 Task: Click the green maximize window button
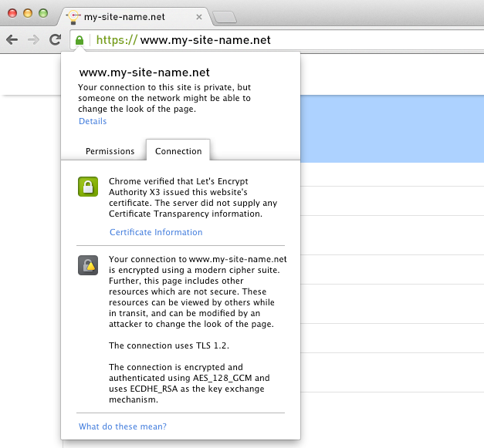click(x=43, y=13)
